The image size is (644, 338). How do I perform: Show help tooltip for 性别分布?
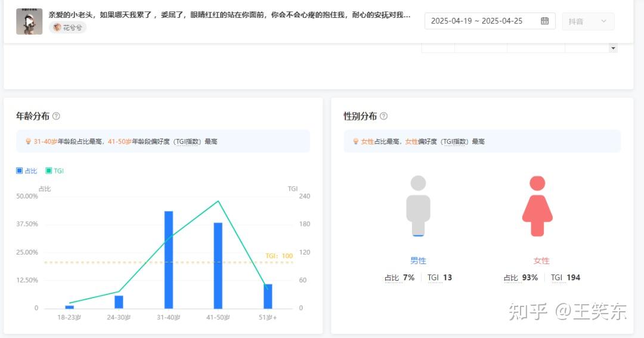coord(383,116)
